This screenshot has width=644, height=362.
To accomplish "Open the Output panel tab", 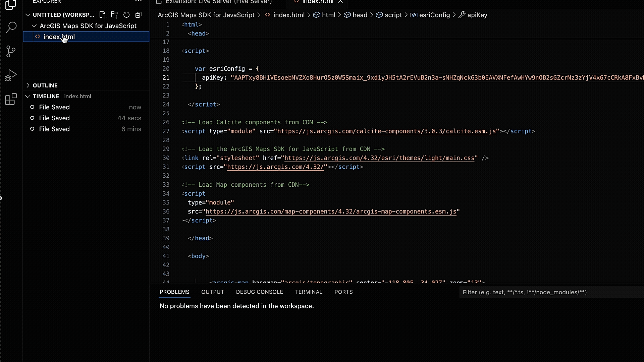I will (x=212, y=292).
